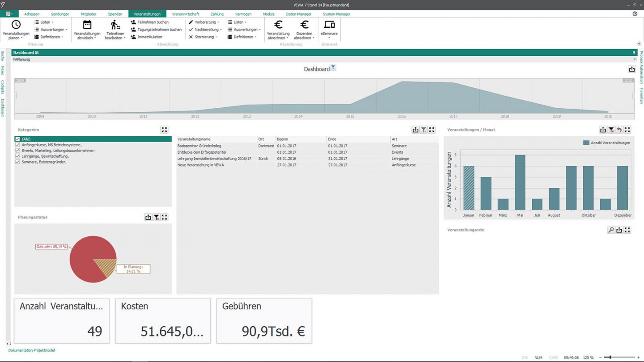The image size is (644, 362).
Task: Expand Definitionen in the Abwicklung group
Action: pos(242,37)
